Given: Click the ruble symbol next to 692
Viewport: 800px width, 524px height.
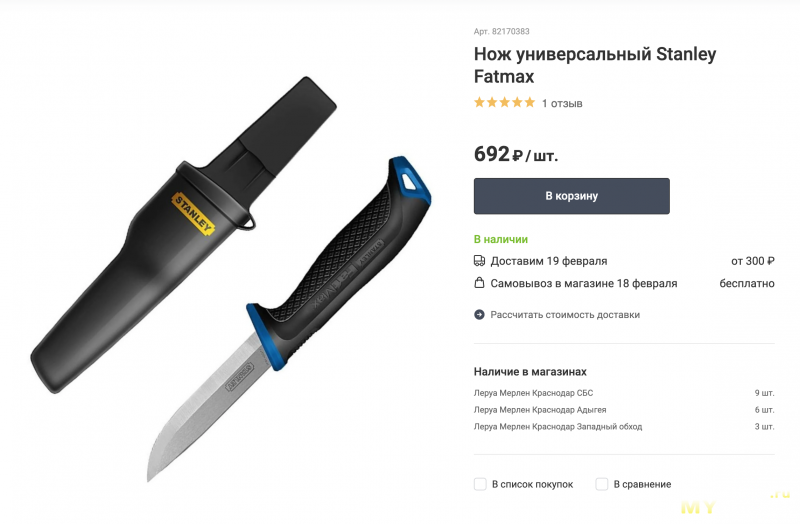Looking at the screenshot, I should (x=517, y=156).
